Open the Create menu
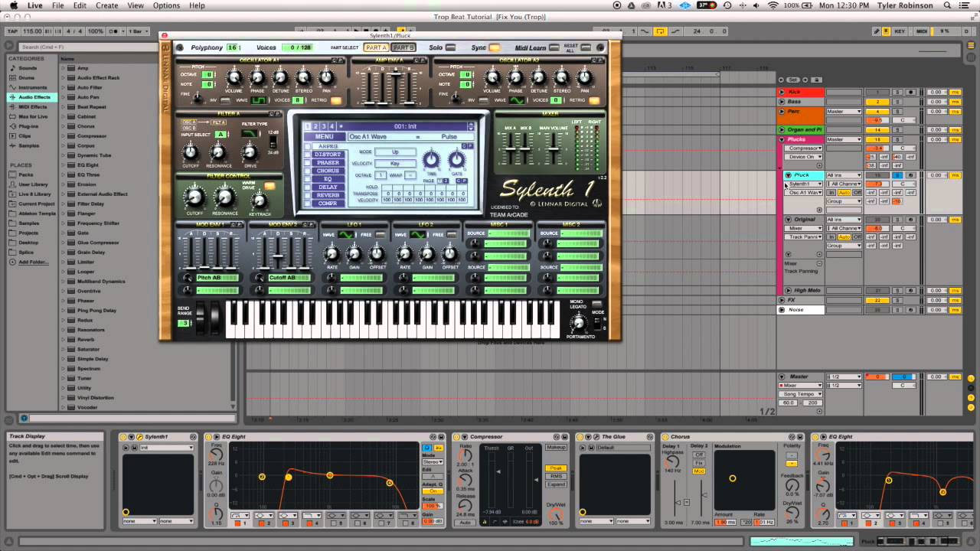Image resolution: width=980 pixels, height=551 pixels. tap(107, 5)
